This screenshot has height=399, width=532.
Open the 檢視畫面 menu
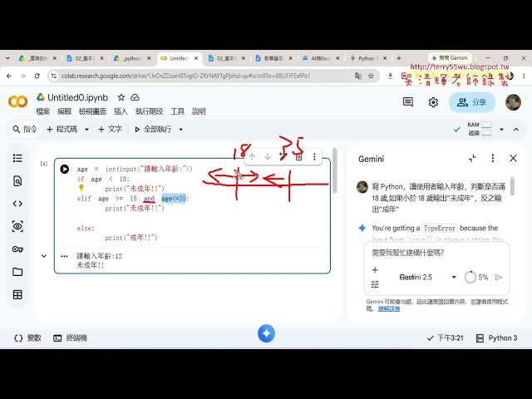[92, 111]
